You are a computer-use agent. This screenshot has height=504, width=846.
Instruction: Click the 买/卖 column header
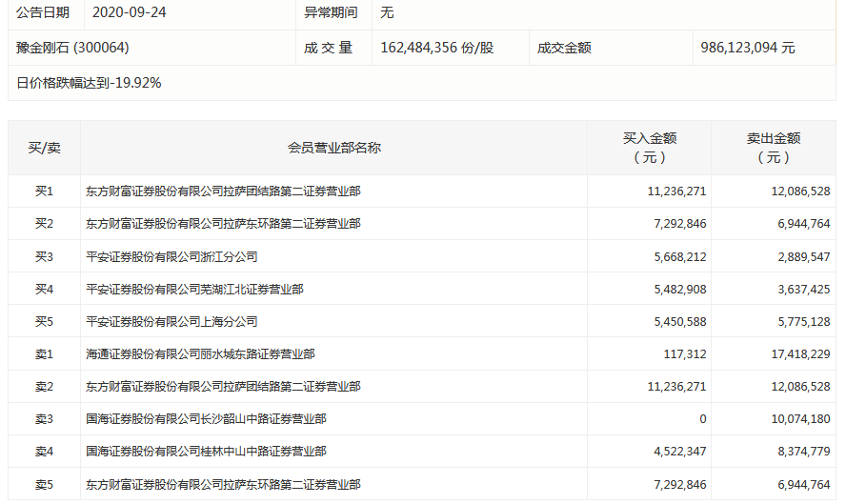44,148
